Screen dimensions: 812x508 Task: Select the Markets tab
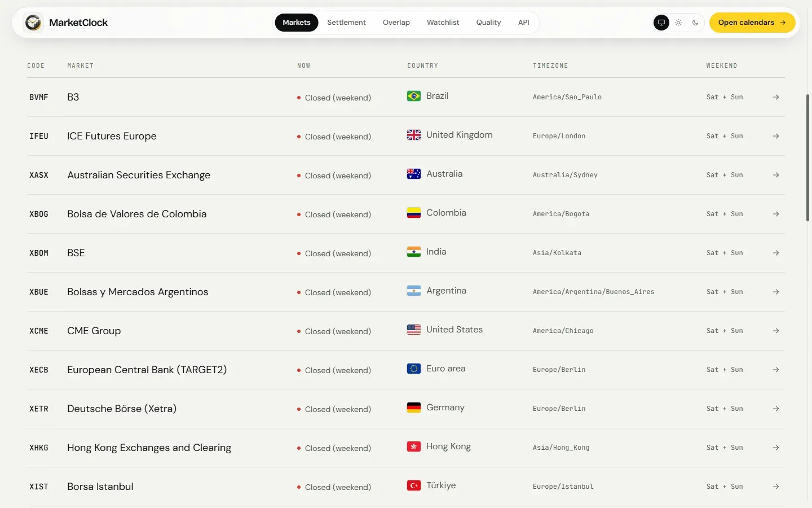click(x=297, y=23)
